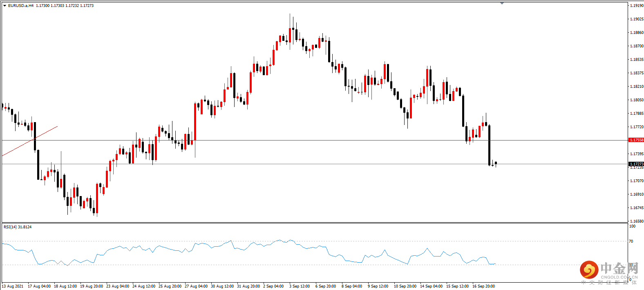Click the RSI scale value 100
644x290 pixels.
click(x=632, y=226)
